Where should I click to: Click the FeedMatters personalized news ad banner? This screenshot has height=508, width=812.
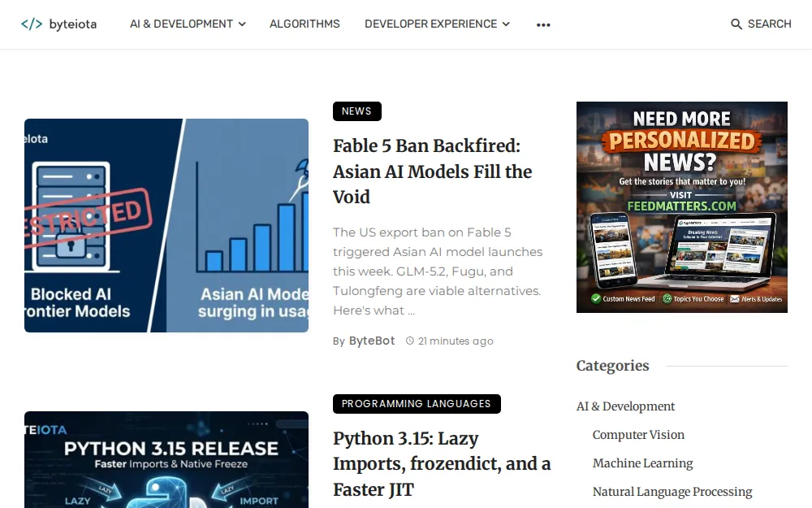681,207
